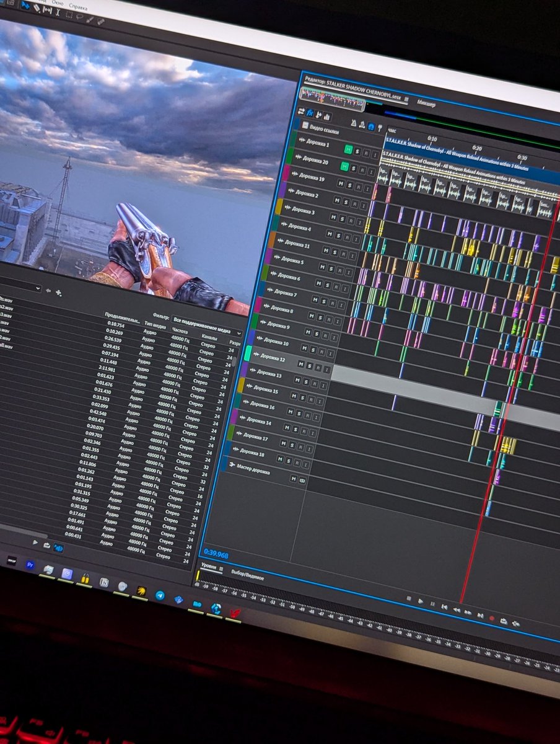Select the track named Дорожка 16
This screenshot has width=560, height=744.
pyautogui.click(x=263, y=405)
